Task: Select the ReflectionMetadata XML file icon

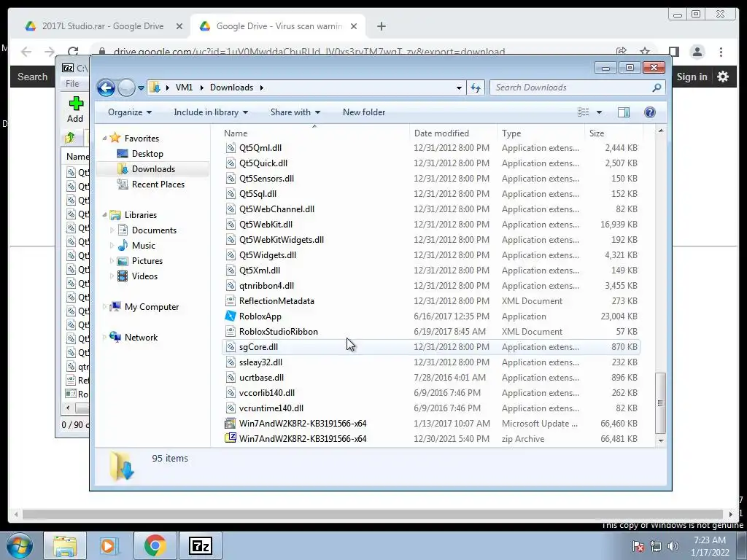Action: [231, 301]
